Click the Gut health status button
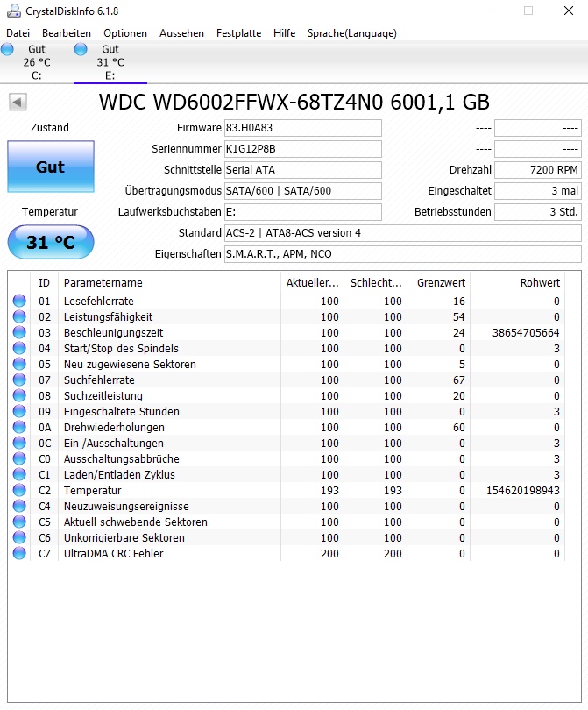This screenshot has height=710, width=588. click(x=50, y=167)
